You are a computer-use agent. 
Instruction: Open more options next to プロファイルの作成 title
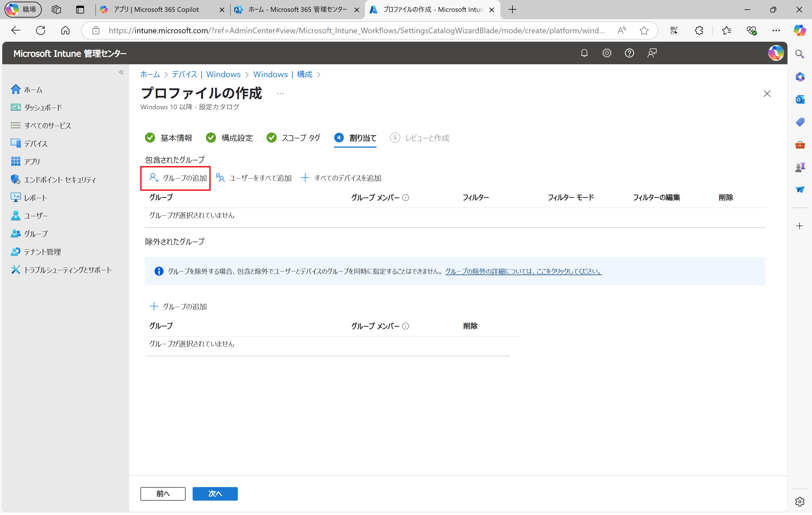pos(280,93)
